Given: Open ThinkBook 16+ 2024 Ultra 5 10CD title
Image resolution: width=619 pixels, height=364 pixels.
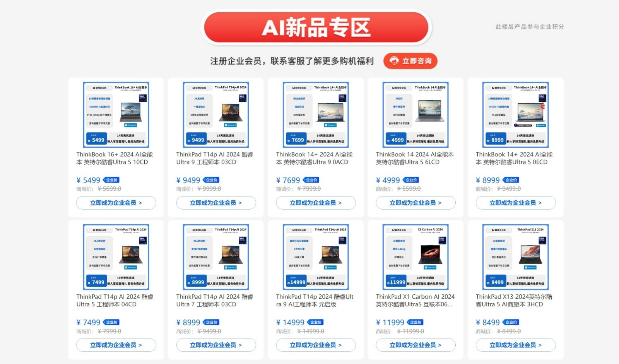Looking at the screenshot, I should 115,158.
